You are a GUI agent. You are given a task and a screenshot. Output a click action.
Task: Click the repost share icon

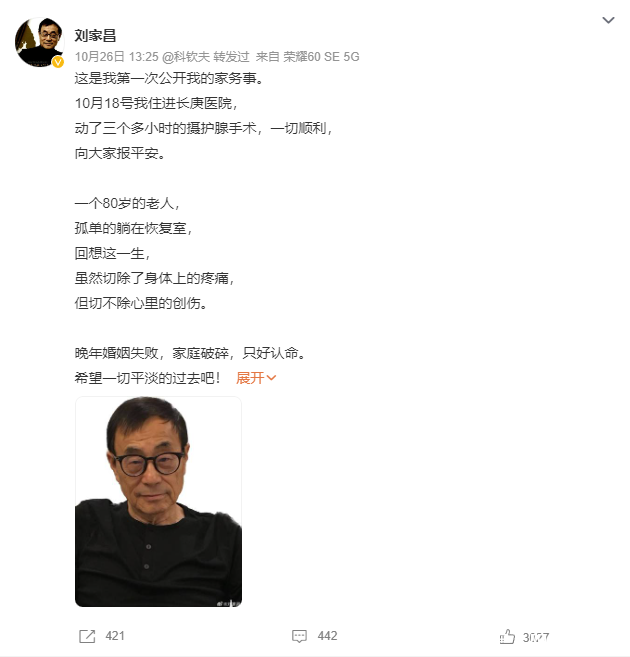pos(87,636)
